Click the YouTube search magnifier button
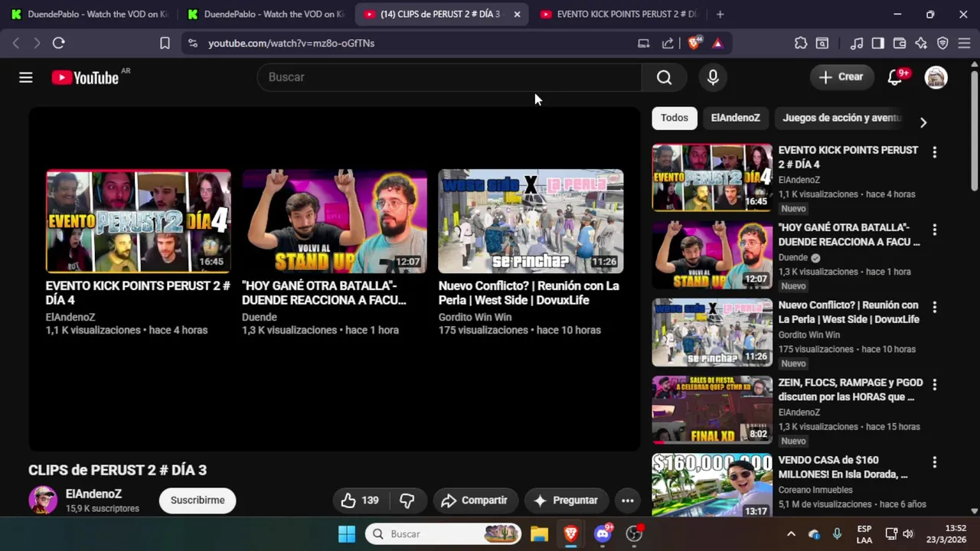 point(664,77)
